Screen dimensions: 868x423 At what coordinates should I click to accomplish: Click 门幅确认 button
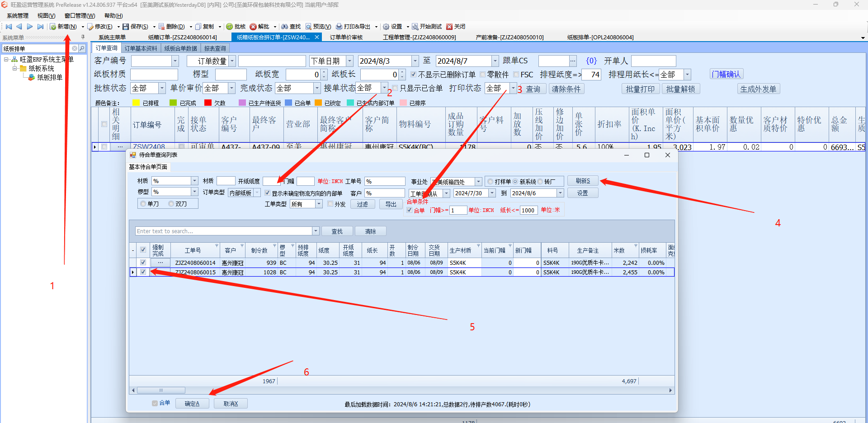point(726,74)
